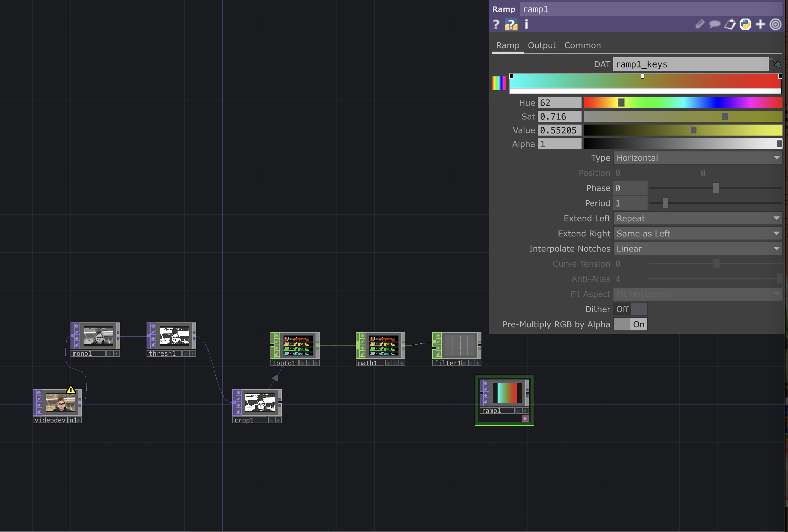Open the Python help for the Ramp operator
This screenshot has height=532, width=788.
[x=511, y=24]
